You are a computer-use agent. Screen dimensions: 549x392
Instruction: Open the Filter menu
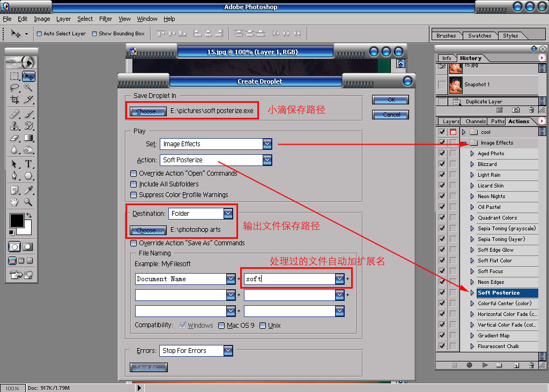106,19
